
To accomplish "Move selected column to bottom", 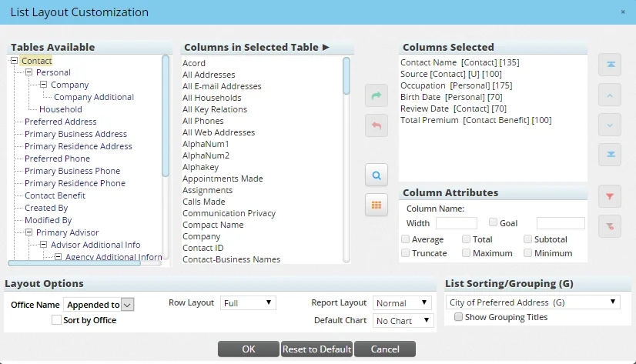I will [x=609, y=154].
